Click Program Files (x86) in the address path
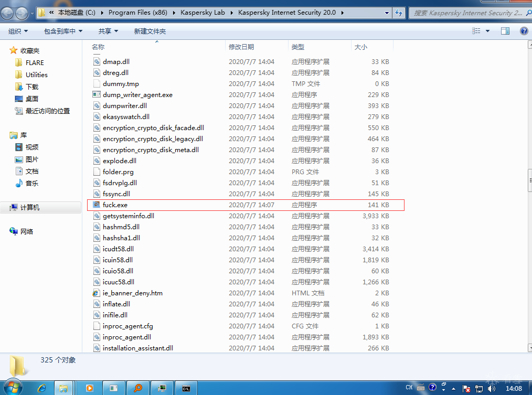This screenshot has height=395, width=532. [x=138, y=13]
